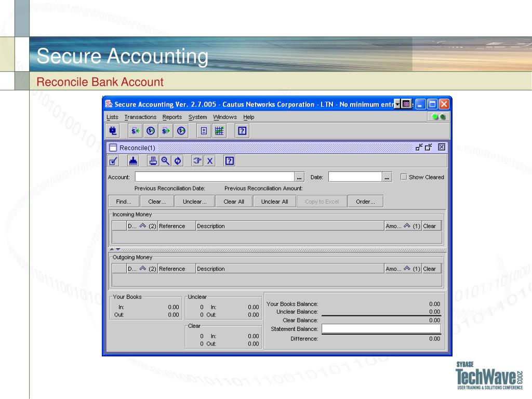This screenshot has width=532, height=399.
Task: Click Outgoing Money Reference column header
Action: coord(177,269)
